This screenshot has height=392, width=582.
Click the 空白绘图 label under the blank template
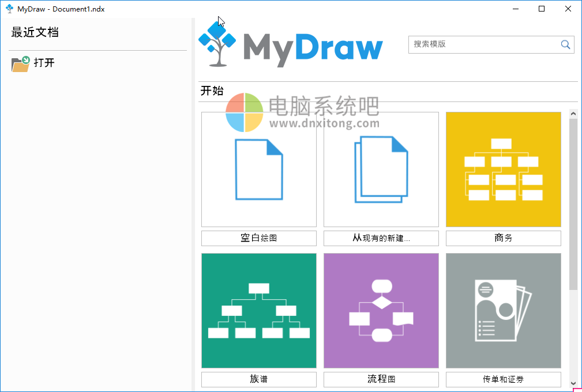(x=258, y=238)
